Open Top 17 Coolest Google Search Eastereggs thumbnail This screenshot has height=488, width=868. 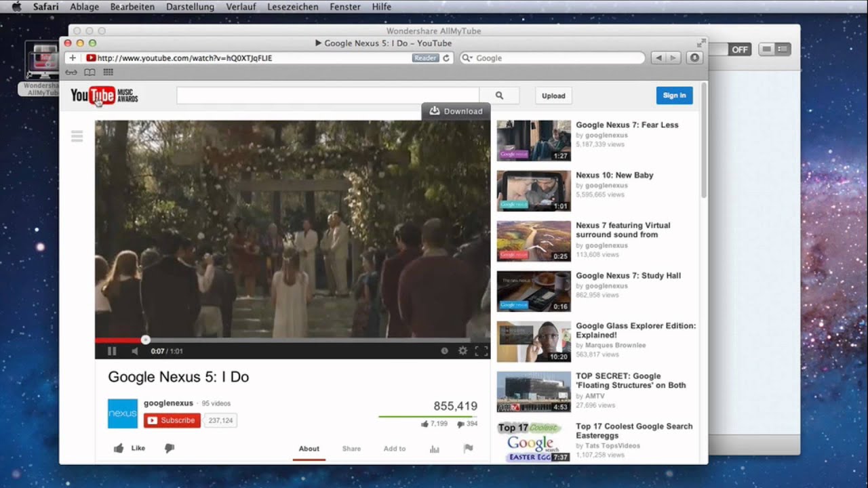[534, 442]
